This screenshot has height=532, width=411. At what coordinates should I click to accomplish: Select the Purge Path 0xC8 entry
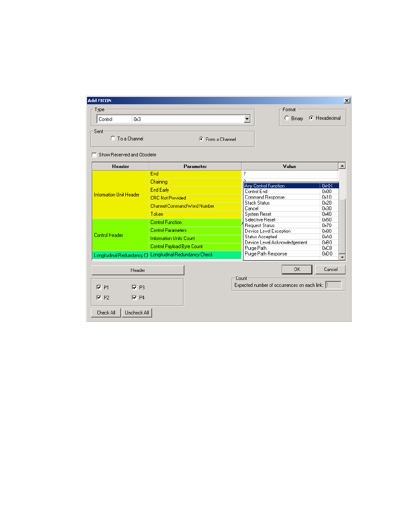click(x=291, y=248)
